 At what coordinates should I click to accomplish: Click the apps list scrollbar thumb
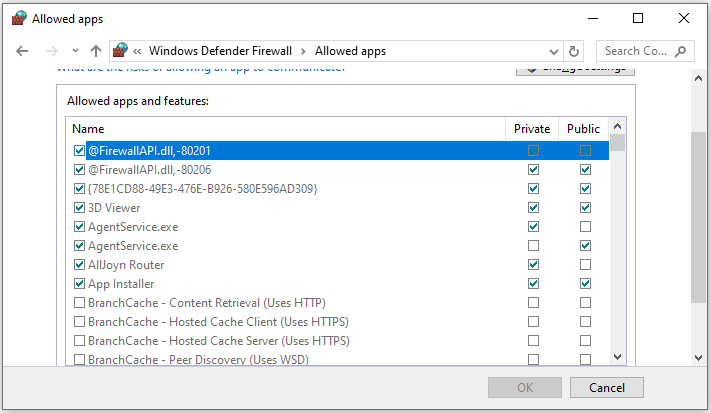coord(617,142)
